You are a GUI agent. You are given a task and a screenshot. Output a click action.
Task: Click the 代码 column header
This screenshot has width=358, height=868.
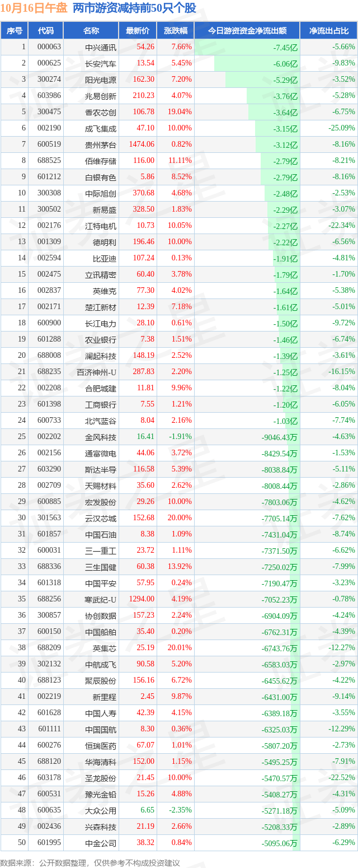click(x=46, y=31)
